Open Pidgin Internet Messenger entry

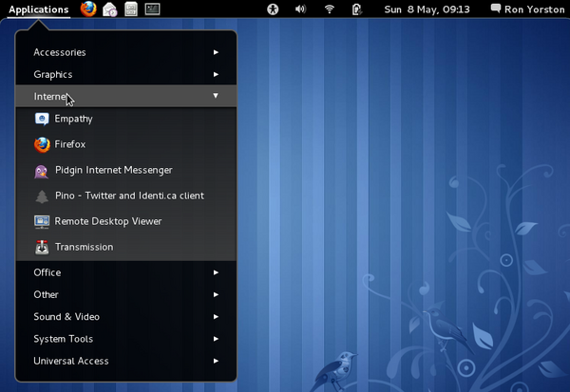[114, 170]
